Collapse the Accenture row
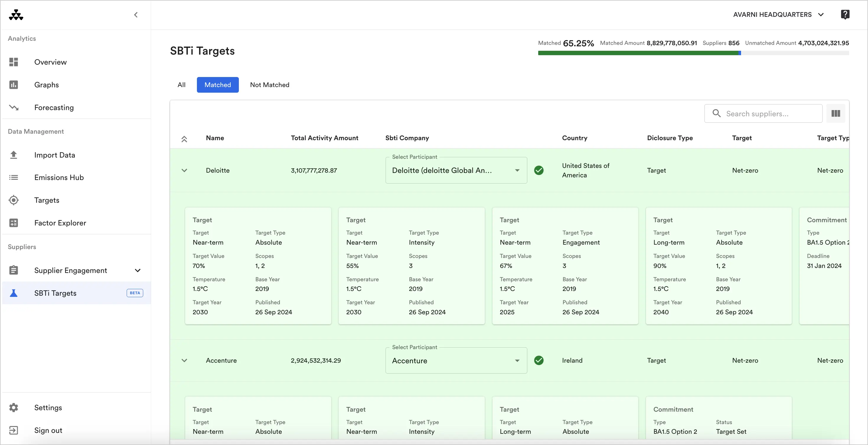The image size is (868, 445). pyautogui.click(x=184, y=360)
